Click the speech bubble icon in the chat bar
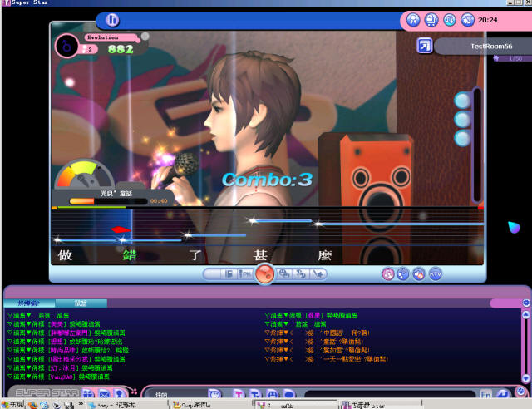The height and width of the screenshot is (409, 532). (288, 394)
